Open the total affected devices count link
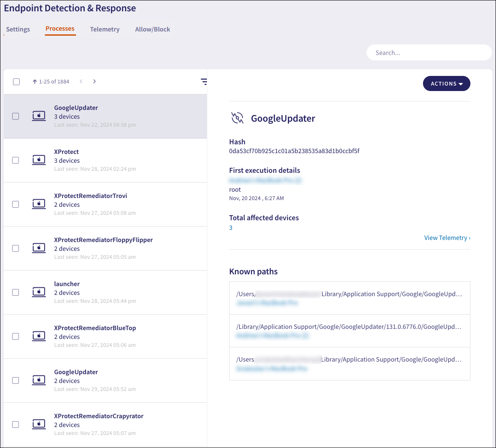 [x=231, y=228]
